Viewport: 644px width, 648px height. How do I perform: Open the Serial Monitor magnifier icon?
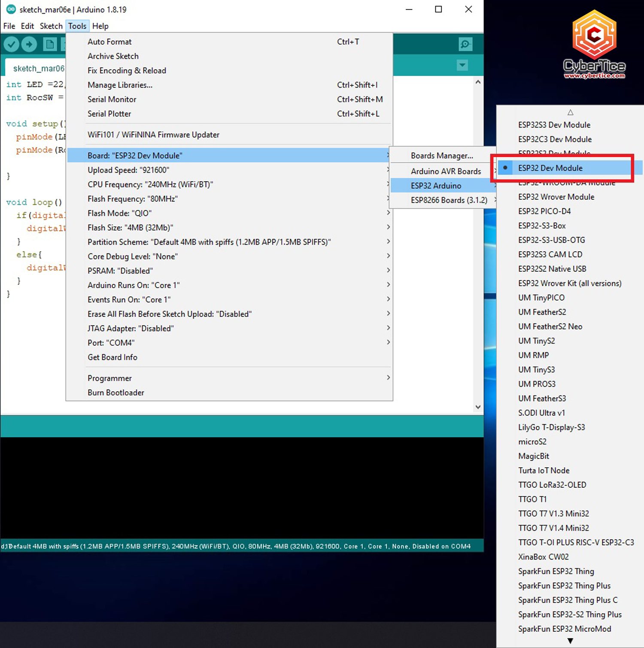465,44
